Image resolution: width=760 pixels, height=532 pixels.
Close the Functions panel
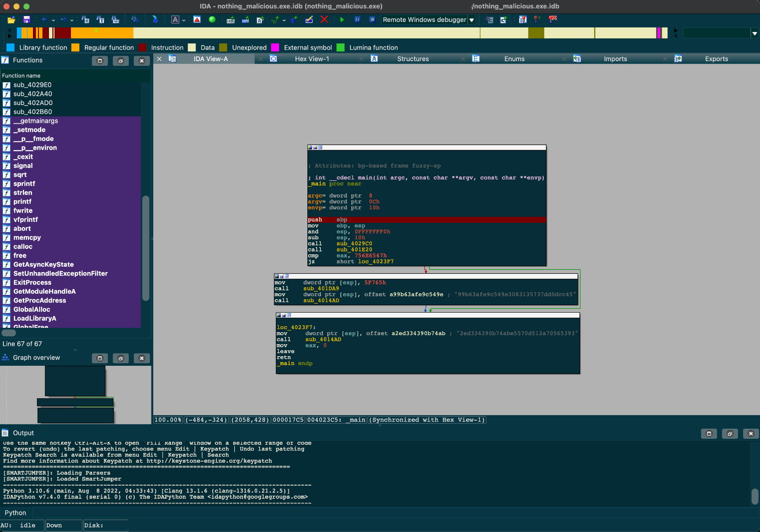tap(142, 61)
